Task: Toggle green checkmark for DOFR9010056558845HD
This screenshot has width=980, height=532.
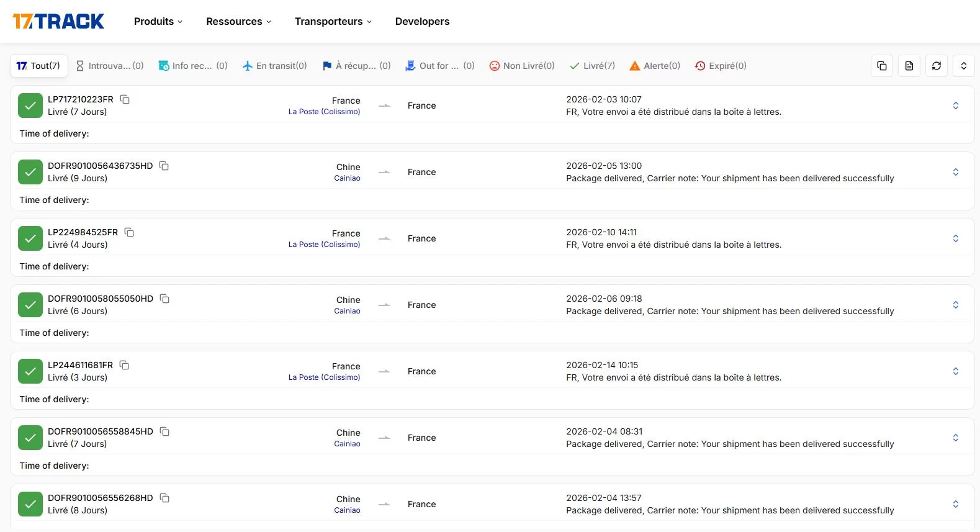Action: [30, 438]
